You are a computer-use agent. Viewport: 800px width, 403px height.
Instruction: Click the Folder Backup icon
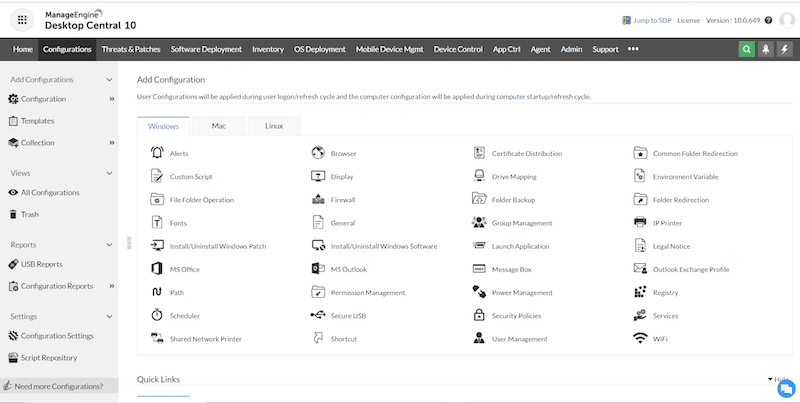479,199
